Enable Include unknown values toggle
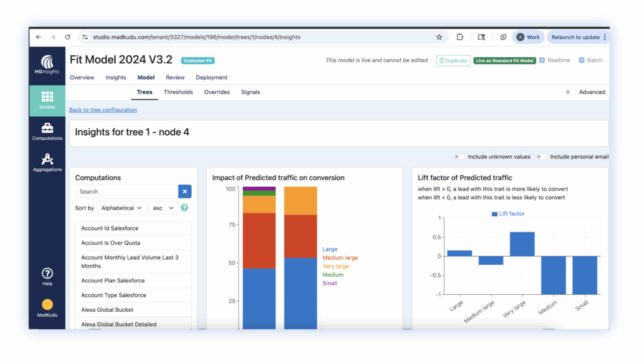Viewport: 644px width, 364px height. coord(460,157)
